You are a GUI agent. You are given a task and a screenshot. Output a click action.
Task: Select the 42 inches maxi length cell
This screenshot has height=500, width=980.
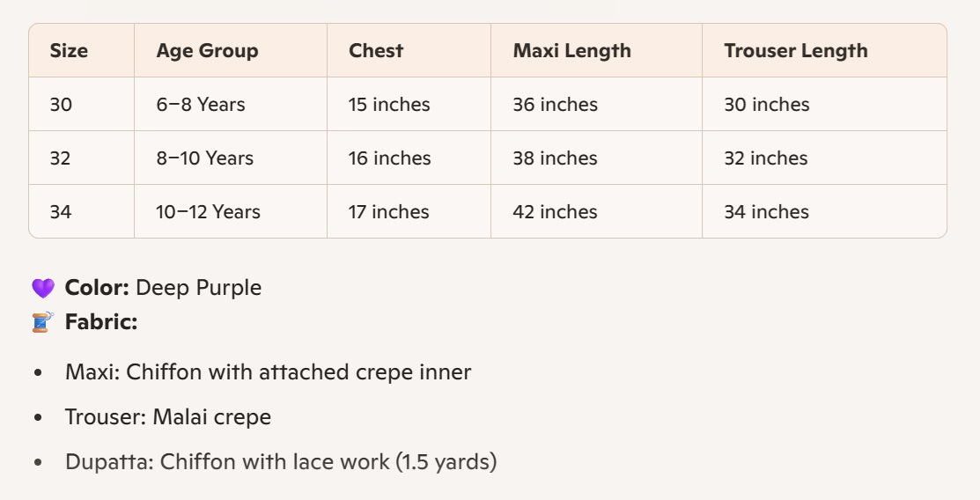coord(555,212)
